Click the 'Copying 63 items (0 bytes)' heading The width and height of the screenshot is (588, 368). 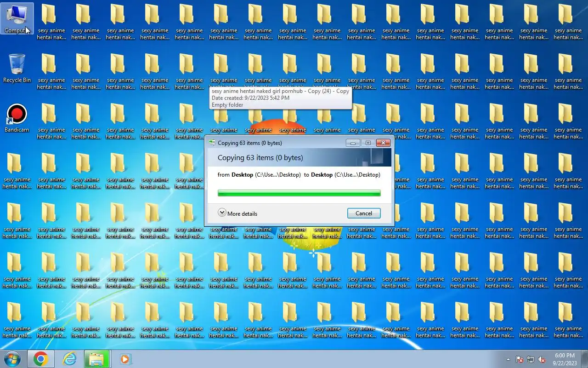tap(260, 158)
